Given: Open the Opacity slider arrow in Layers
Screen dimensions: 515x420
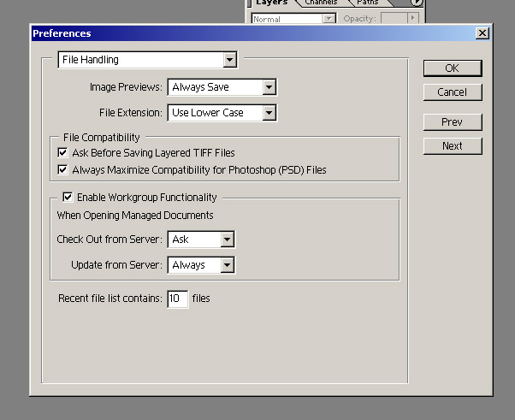Looking at the screenshot, I should point(413,18).
